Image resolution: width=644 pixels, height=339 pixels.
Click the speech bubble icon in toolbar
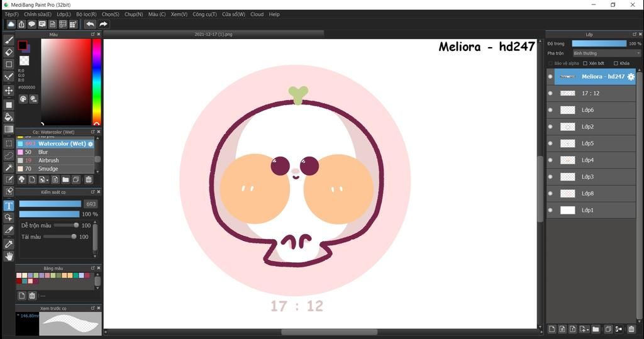point(31,25)
